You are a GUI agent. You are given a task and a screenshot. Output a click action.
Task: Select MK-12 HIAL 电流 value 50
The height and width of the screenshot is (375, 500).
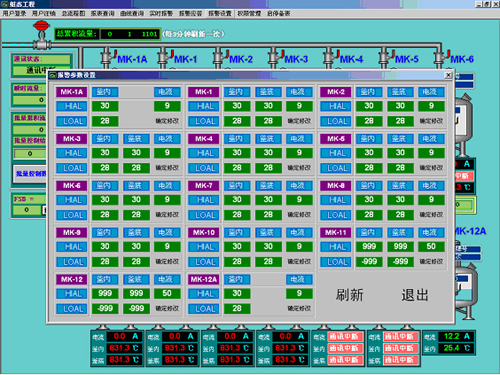tap(167, 293)
